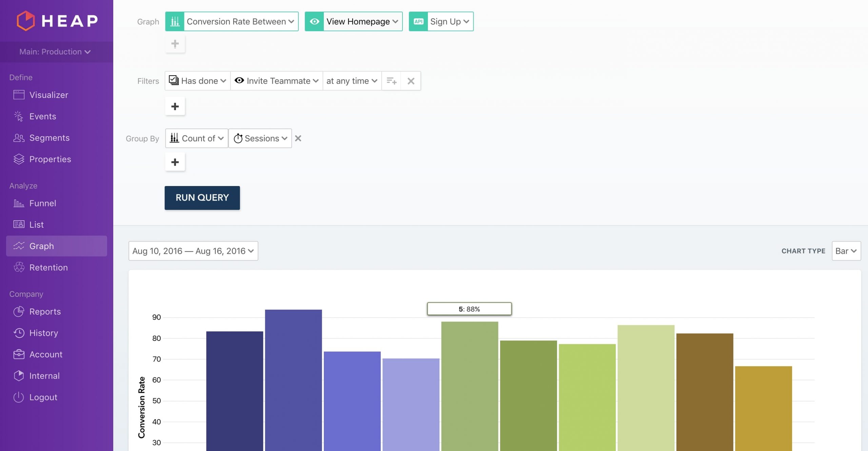The height and width of the screenshot is (451, 868).
Task: Click the Events icon in sidebar
Action: 18,116
